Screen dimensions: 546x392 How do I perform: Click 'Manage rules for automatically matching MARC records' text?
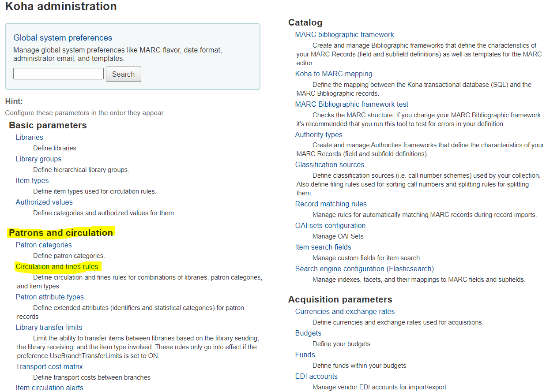coord(425,215)
